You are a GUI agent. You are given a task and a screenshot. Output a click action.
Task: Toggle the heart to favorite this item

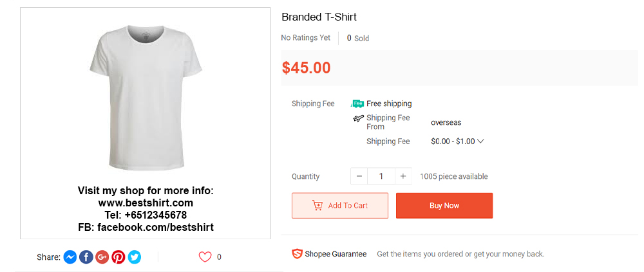coord(205,257)
